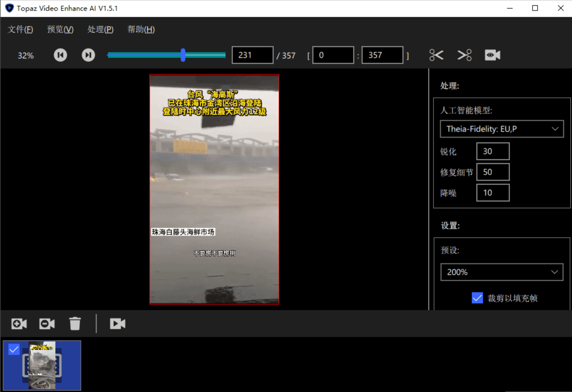572x392 pixels.
Task: Open the Theia-Fidelity AI model dropdown
Action: click(x=501, y=129)
